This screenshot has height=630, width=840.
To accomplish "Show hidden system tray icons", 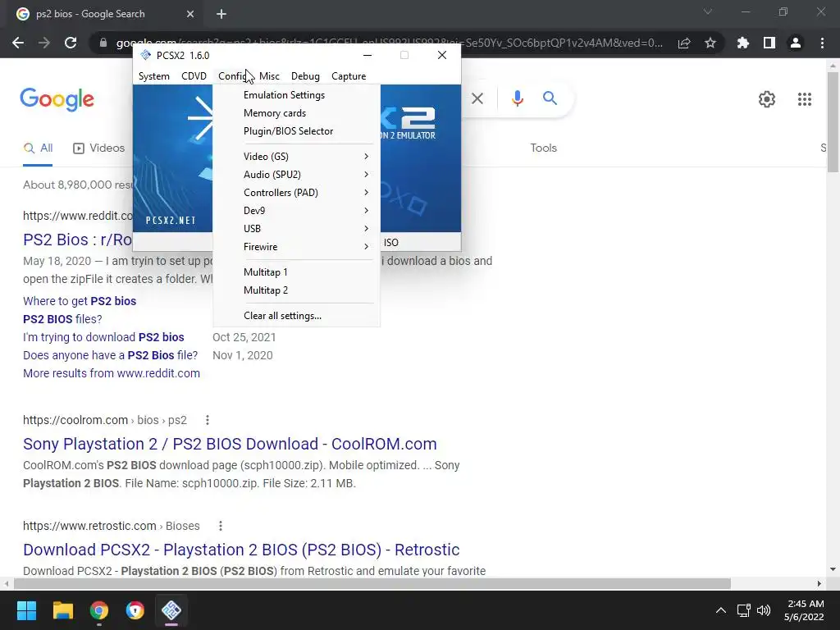I will coord(721,610).
